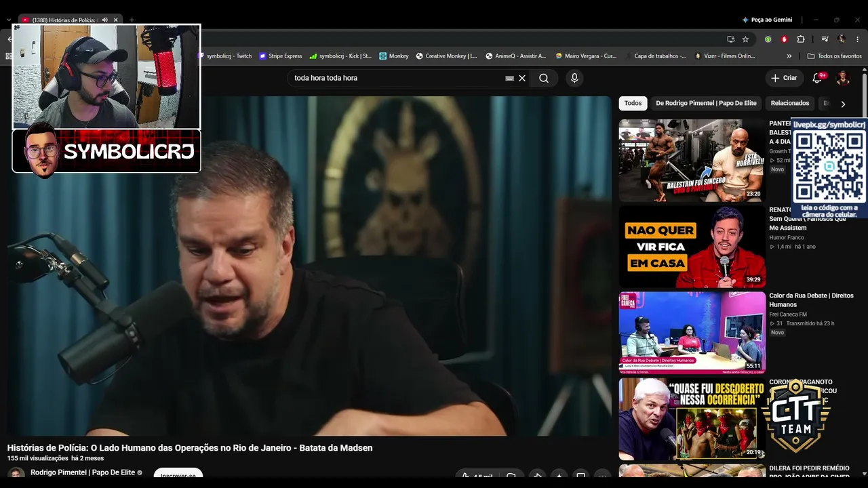The image size is (868, 488).
Task: Click the Criar button
Action: click(x=784, y=78)
